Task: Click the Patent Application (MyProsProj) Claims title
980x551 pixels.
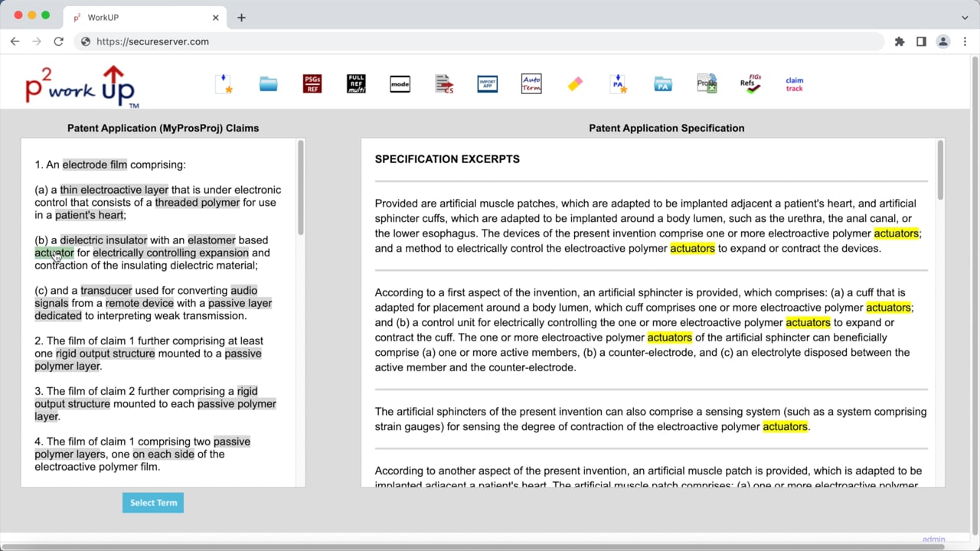Action: coord(163,128)
